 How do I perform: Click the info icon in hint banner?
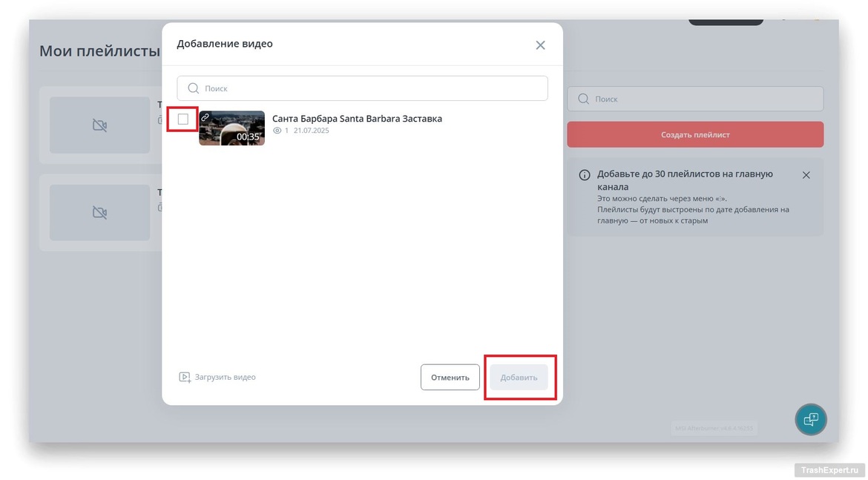[x=585, y=175]
